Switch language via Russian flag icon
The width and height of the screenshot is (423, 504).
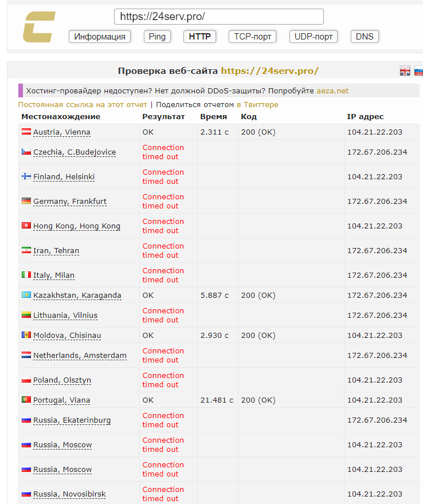point(419,71)
